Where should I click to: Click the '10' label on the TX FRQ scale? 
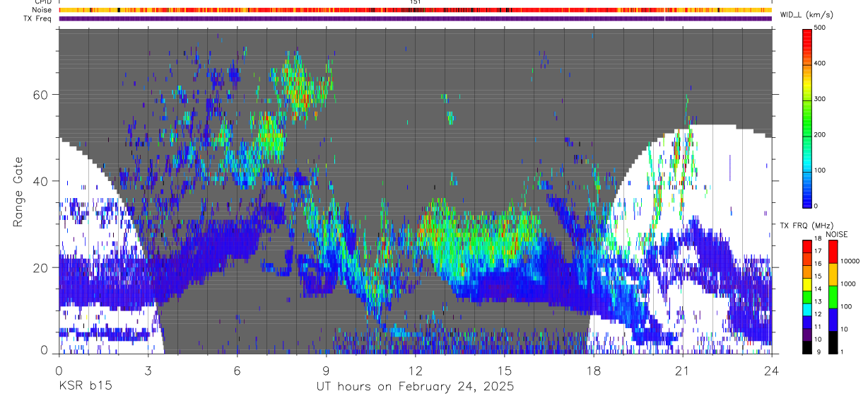tap(818, 339)
